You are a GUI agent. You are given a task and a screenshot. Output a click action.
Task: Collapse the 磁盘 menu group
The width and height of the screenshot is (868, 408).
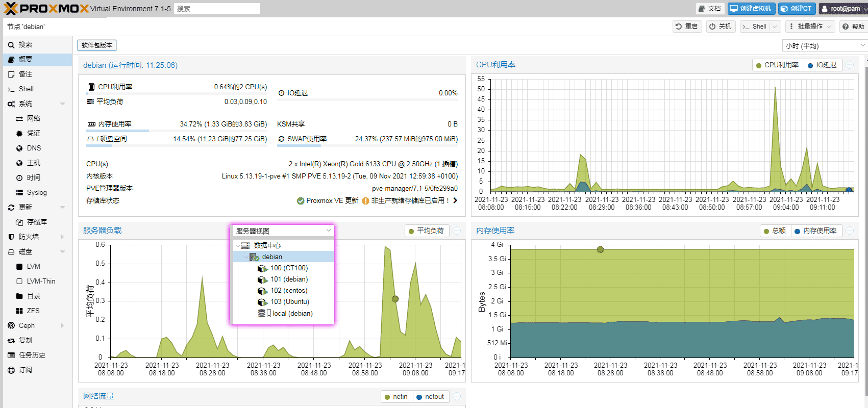click(62, 251)
